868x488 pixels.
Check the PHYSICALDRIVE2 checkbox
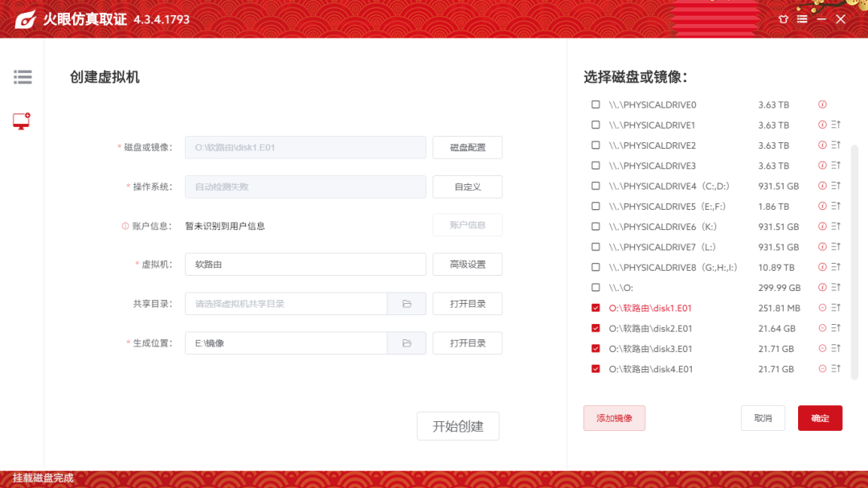click(x=596, y=146)
